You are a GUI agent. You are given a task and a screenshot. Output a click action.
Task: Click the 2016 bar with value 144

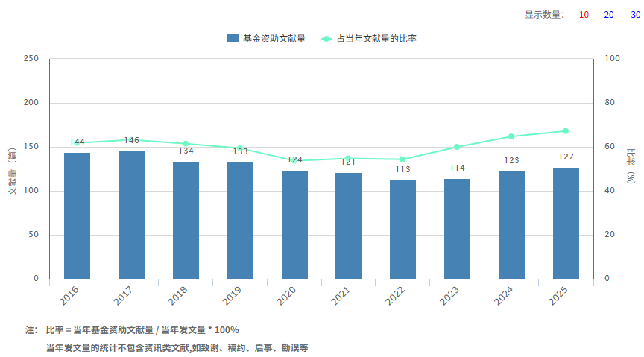(x=77, y=216)
